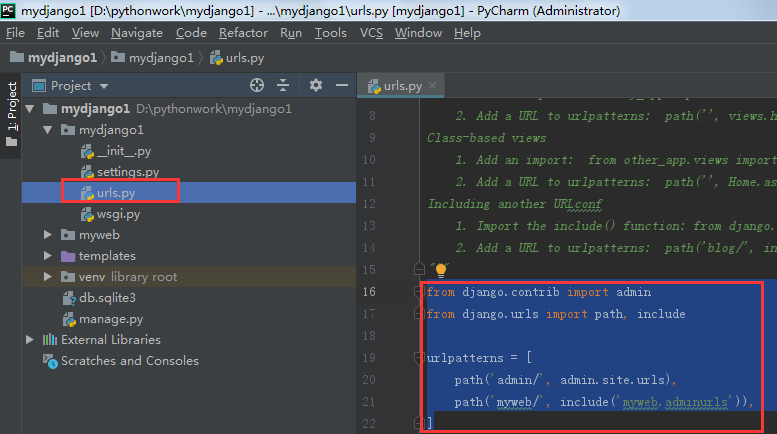
Task: Click the second mydjango1 folder breadcrumb
Action: tap(152, 58)
